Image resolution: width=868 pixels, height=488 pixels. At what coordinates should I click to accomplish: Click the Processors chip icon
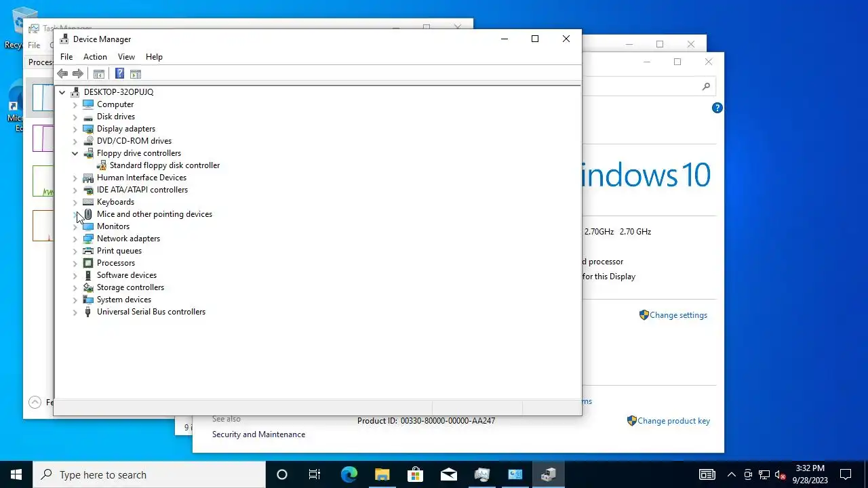[88, 263]
